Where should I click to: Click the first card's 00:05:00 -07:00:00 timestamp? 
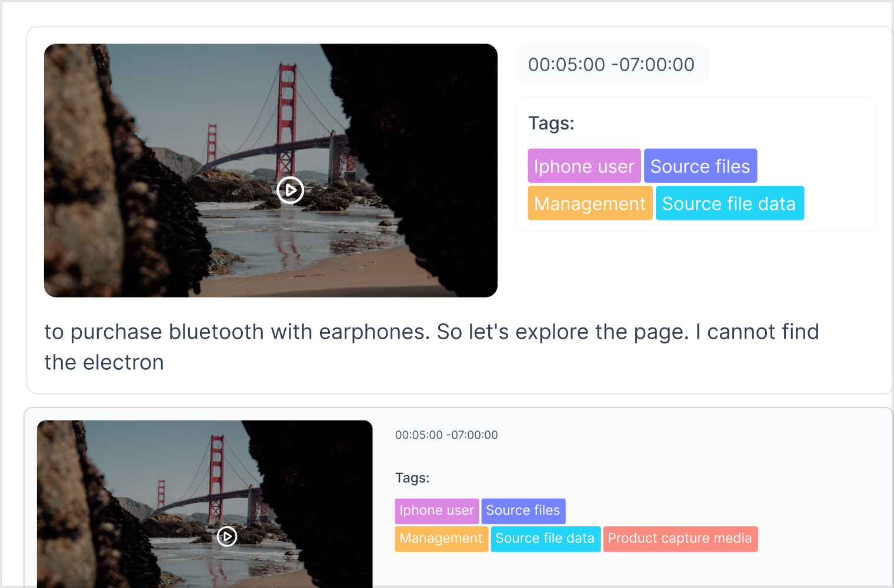tap(612, 64)
